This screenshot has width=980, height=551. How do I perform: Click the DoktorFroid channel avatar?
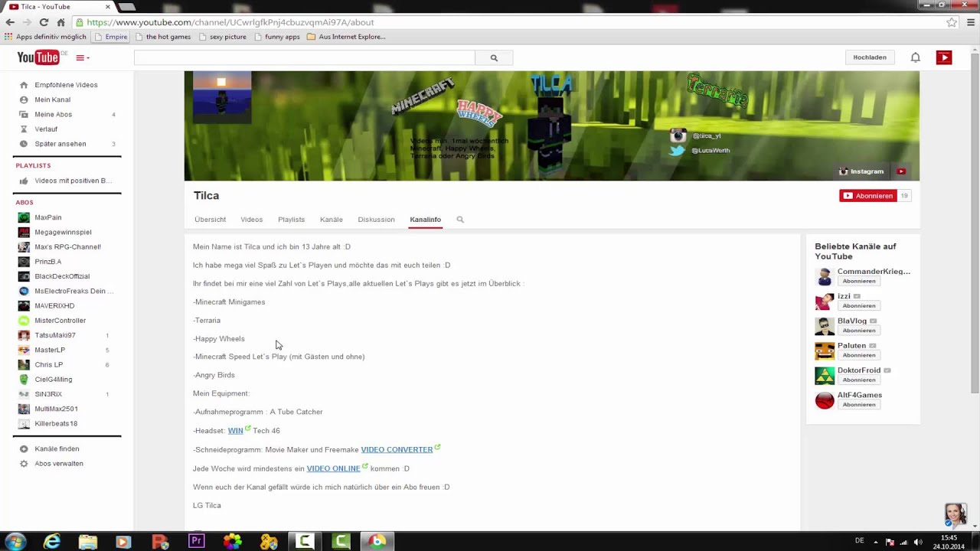point(825,375)
